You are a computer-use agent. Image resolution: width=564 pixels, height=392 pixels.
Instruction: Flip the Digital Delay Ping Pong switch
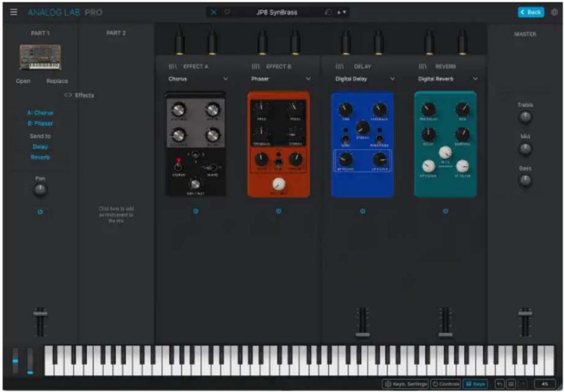point(380,140)
